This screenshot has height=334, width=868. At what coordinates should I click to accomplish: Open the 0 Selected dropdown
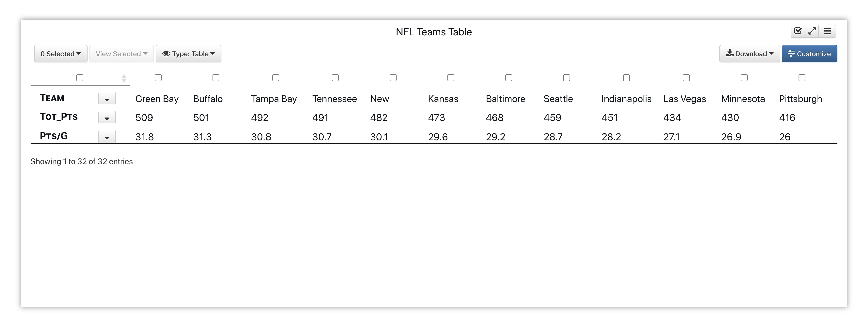[61, 54]
